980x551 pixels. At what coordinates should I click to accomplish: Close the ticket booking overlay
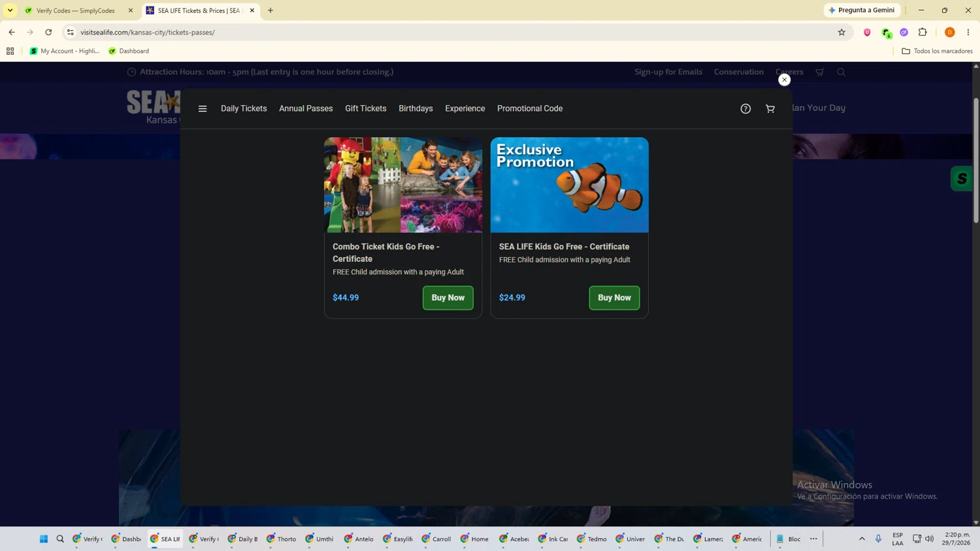[x=784, y=80]
